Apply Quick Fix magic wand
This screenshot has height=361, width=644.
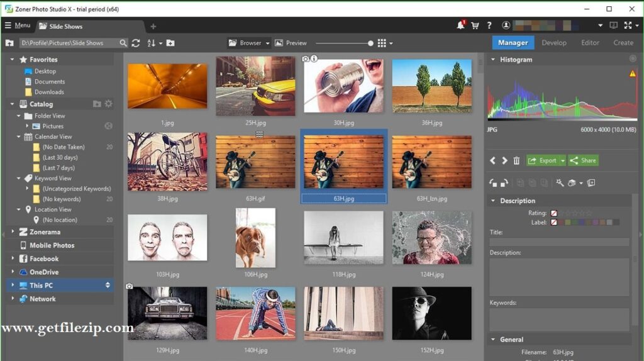tap(560, 183)
